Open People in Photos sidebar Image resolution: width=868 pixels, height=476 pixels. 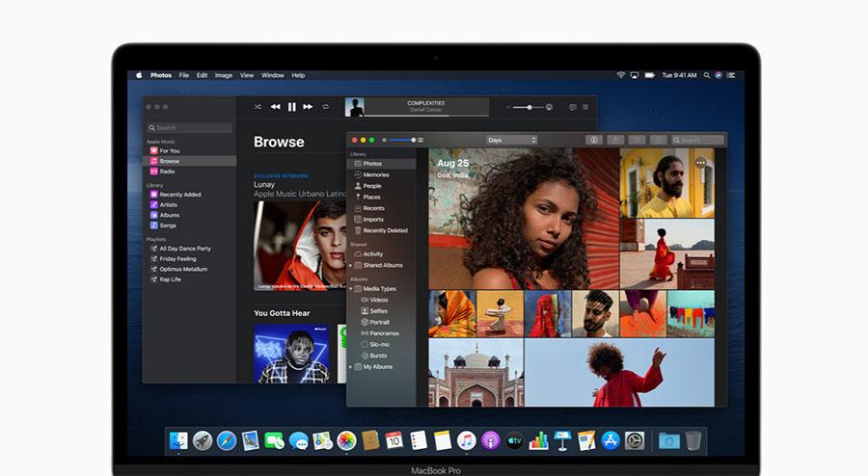click(381, 186)
